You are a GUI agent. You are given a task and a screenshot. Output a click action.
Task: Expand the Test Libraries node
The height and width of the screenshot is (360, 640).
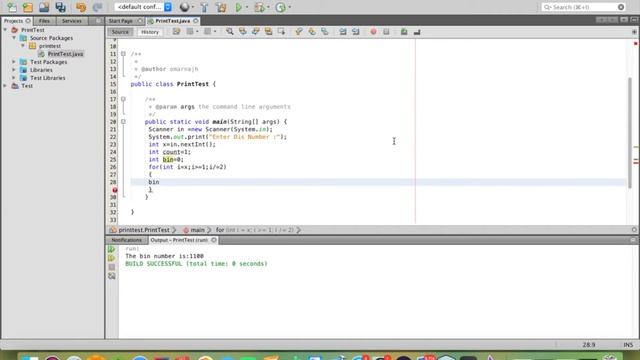(x=14, y=78)
